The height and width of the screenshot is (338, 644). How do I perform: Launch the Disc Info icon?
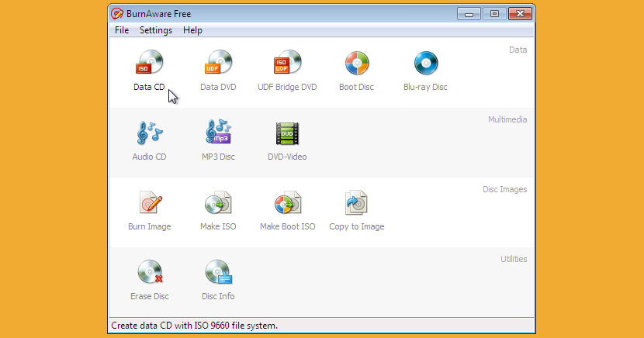pos(219,272)
